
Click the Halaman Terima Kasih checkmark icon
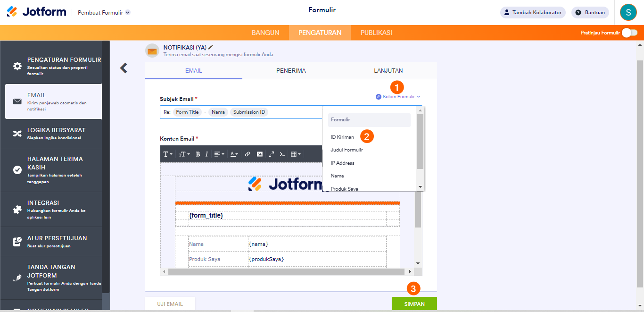click(17, 170)
